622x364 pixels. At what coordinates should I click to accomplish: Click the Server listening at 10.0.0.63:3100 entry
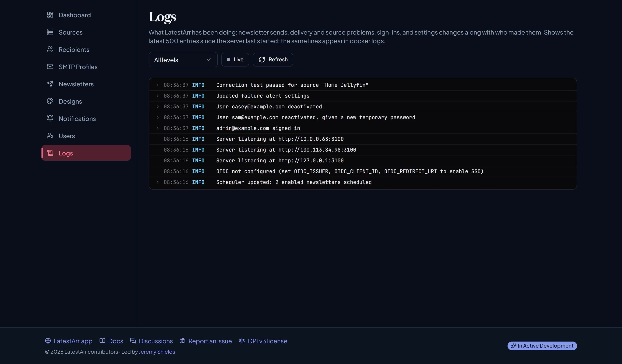363,139
